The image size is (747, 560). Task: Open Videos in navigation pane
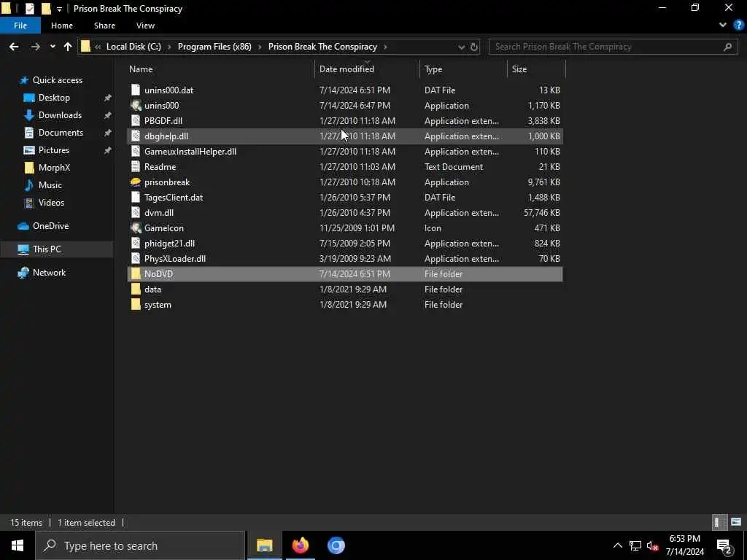pos(51,203)
